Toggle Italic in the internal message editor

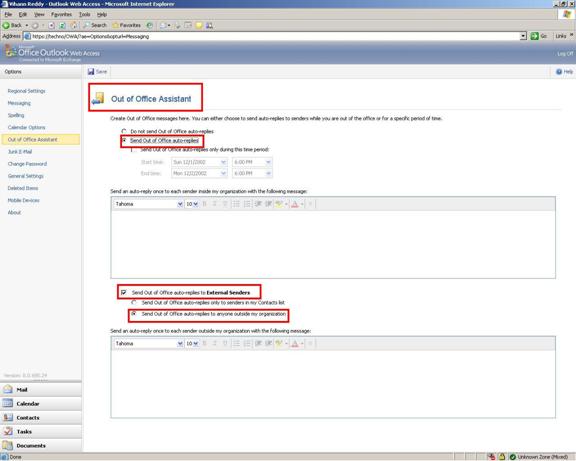[x=215, y=204]
